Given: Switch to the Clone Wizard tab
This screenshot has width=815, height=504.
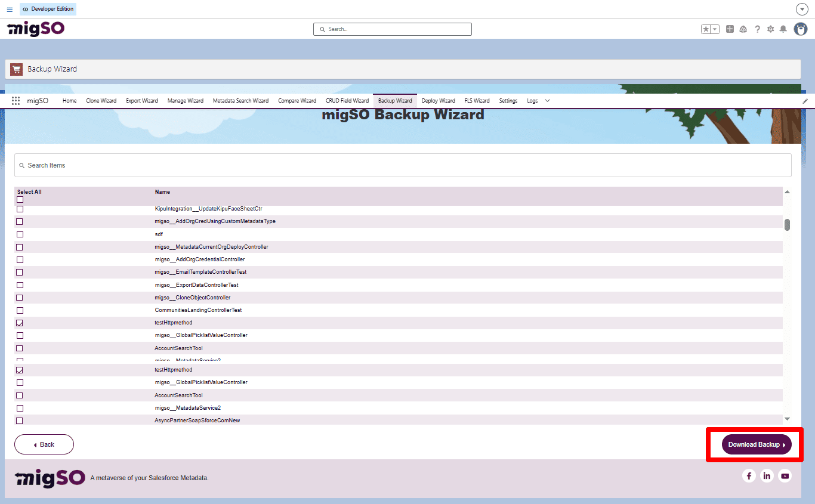Looking at the screenshot, I should click(x=101, y=101).
